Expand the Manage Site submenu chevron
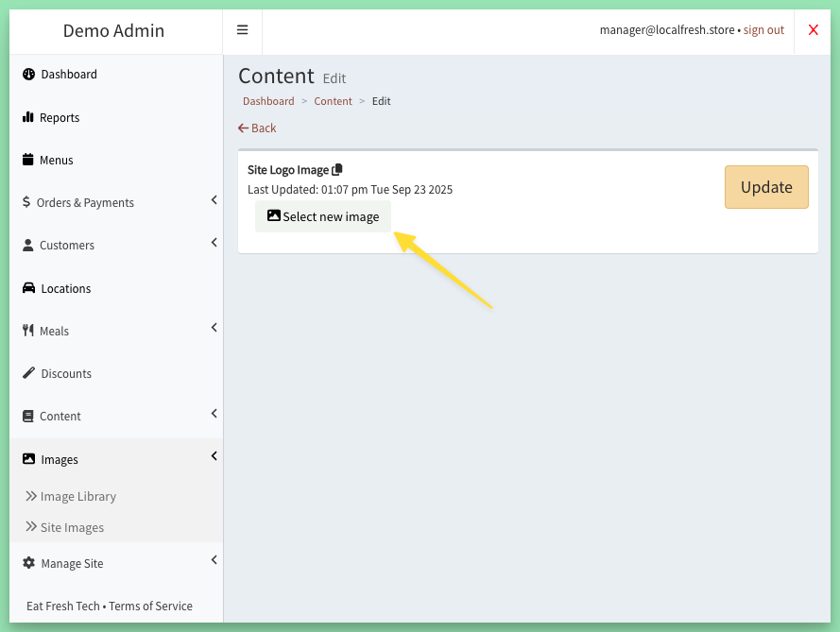The image size is (840, 632). pos(214,559)
